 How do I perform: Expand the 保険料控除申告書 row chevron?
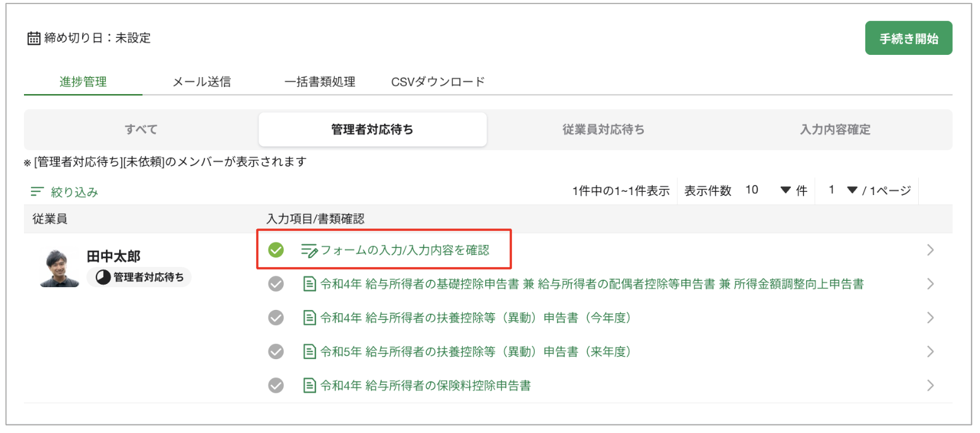point(931,385)
